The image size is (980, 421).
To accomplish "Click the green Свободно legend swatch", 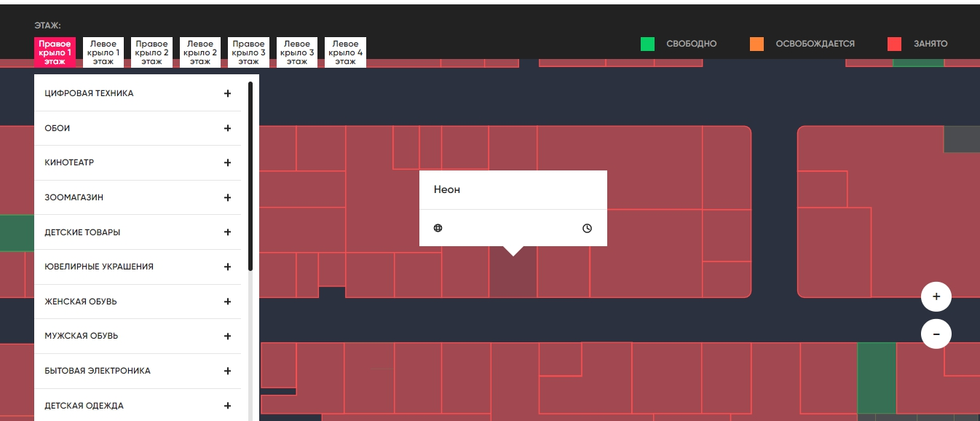I will tap(647, 44).
